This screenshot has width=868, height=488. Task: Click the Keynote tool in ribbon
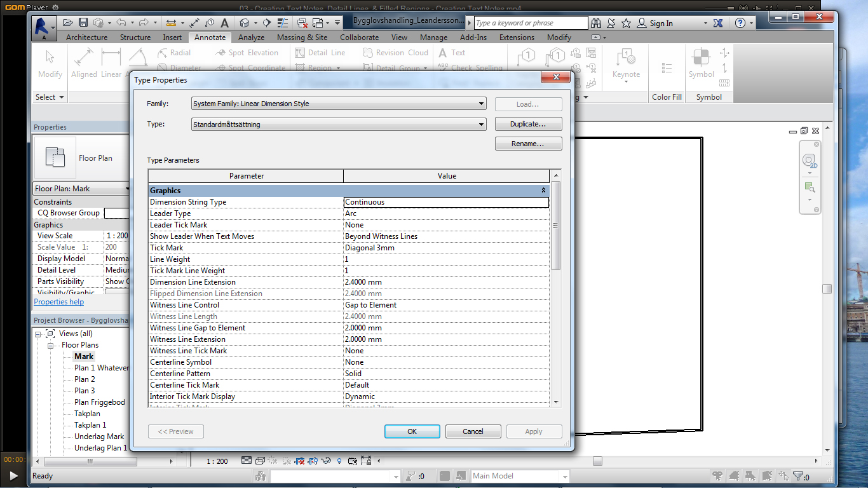tap(626, 64)
